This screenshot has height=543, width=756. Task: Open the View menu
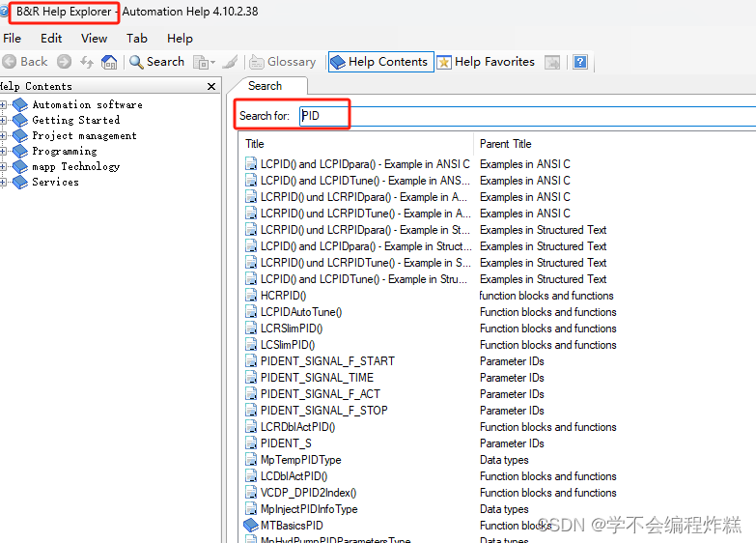pos(94,38)
